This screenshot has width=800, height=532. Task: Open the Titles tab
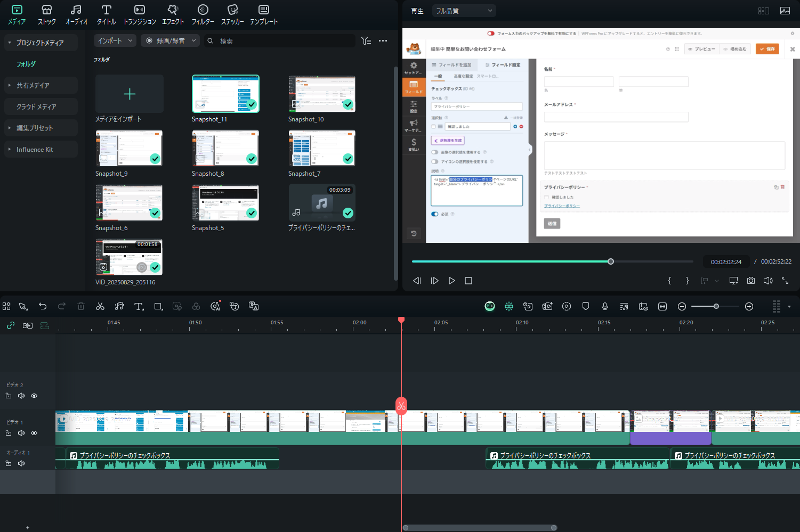(107, 14)
